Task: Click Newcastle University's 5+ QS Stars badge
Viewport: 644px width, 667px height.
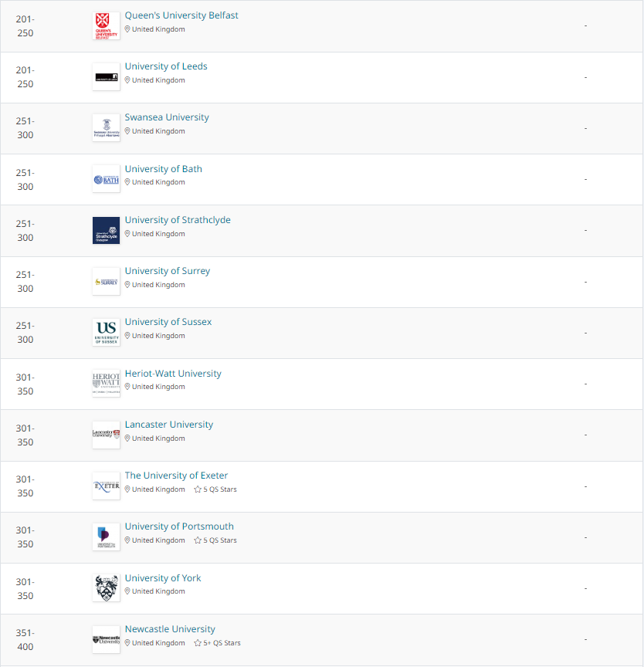Action: (217, 643)
